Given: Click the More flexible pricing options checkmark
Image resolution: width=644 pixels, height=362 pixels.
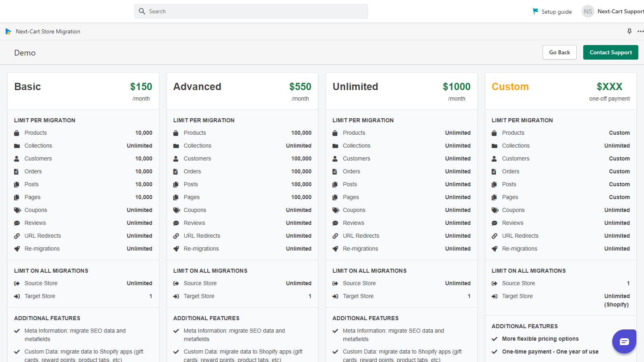Looking at the screenshot, I should (494, 339).
